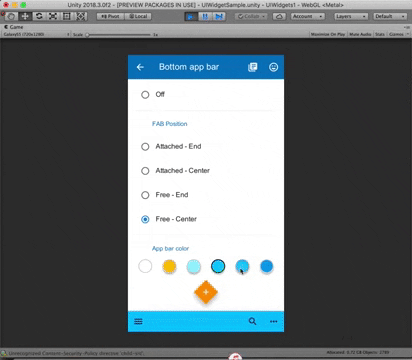Click the search icon in bottom bar
The height and width of the screenshot is (360, 412).
click(x=253, y=321)
